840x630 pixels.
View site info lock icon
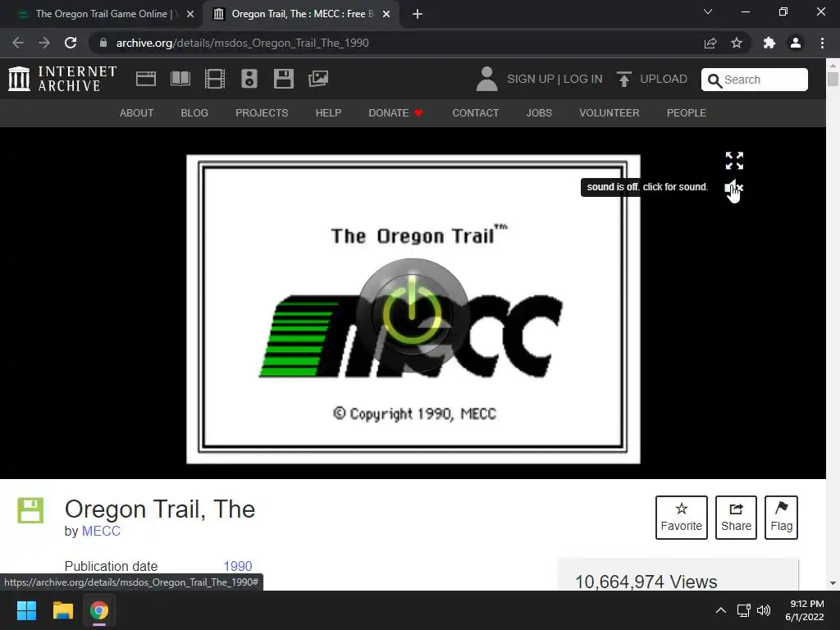tap(103, 43)
